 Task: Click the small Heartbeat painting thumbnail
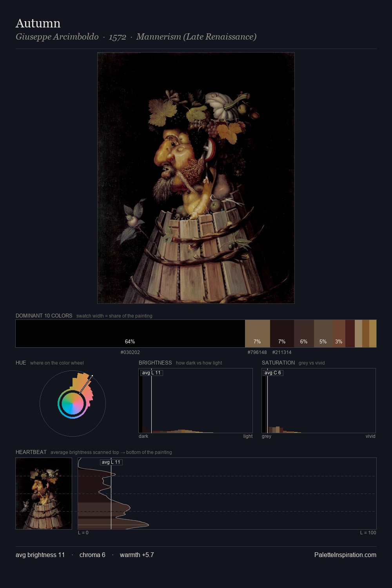point(44,494)
